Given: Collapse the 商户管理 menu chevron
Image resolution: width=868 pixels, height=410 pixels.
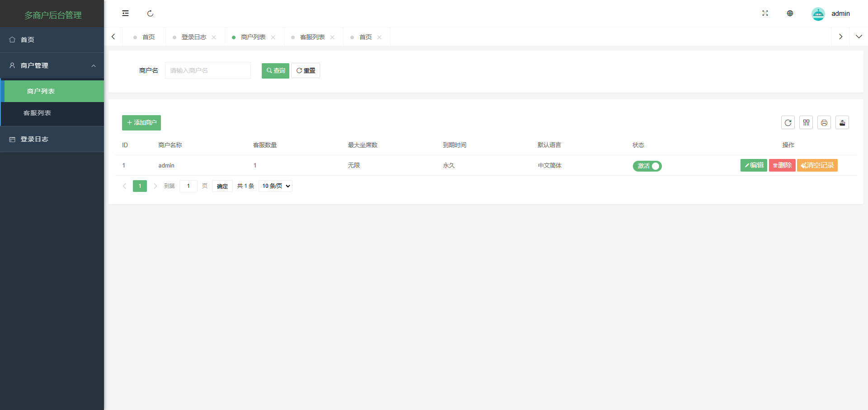Looking at the screenshot, I should pos(94,65).
